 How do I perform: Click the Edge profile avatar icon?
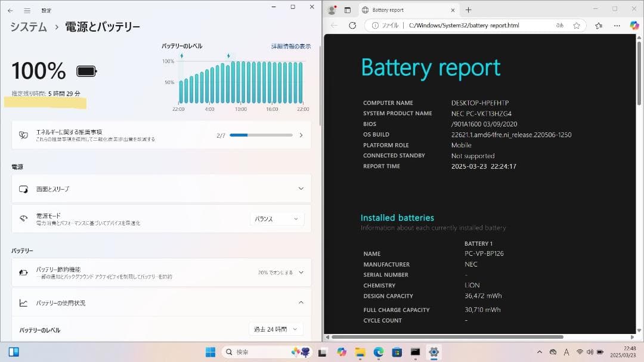tap(332, 10)
